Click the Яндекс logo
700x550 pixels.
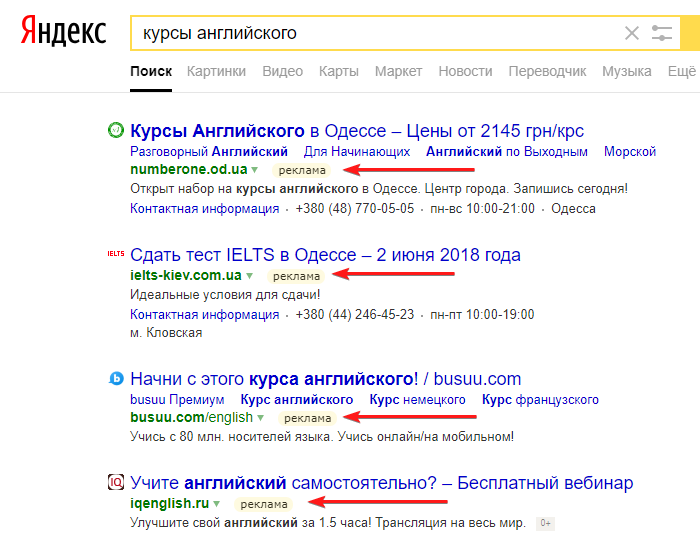point(63,31)
